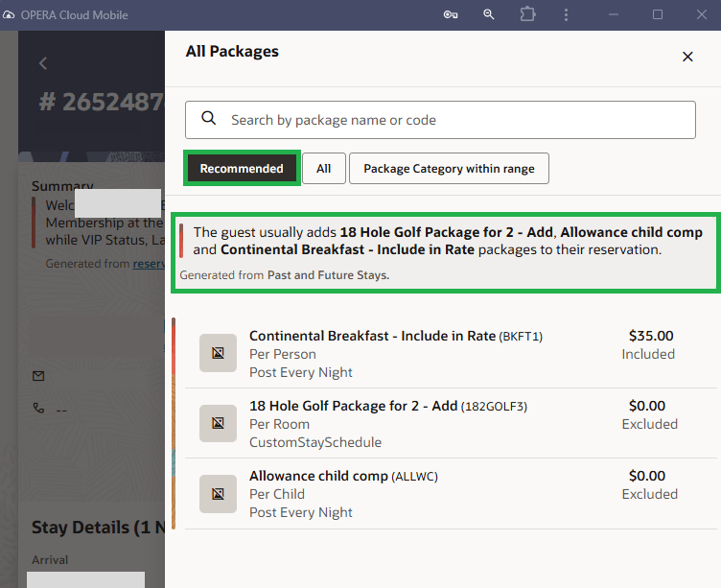This screenshot has height=588, width=721.
Task: Click the search magnifier icon in package search
Action: pos(209,118)
